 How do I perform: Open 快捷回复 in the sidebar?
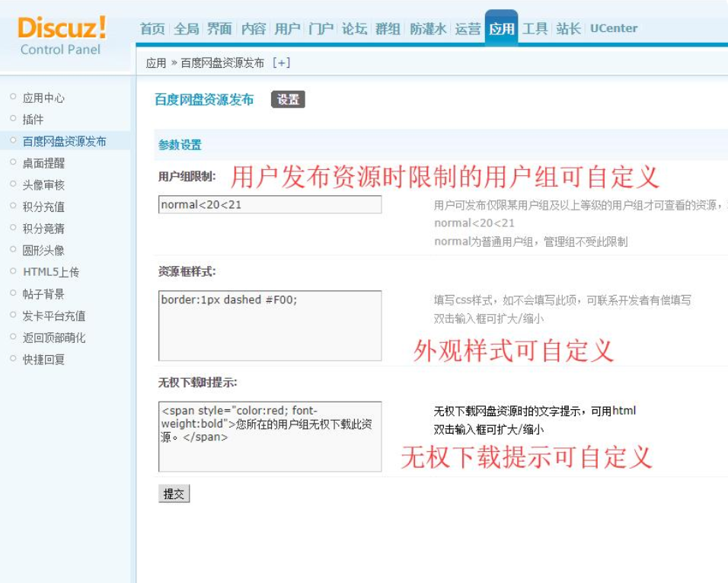pyautogui.click(x=43, y=360)
